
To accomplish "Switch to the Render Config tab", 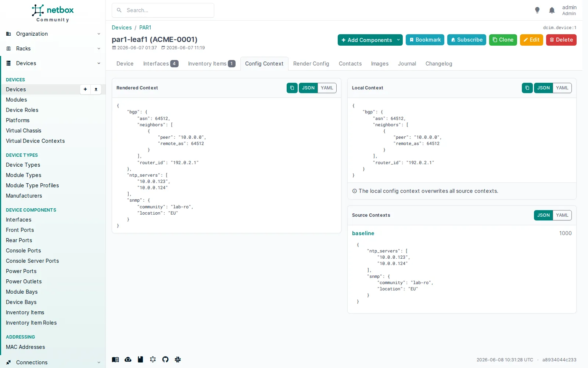I will click(311, 64).
